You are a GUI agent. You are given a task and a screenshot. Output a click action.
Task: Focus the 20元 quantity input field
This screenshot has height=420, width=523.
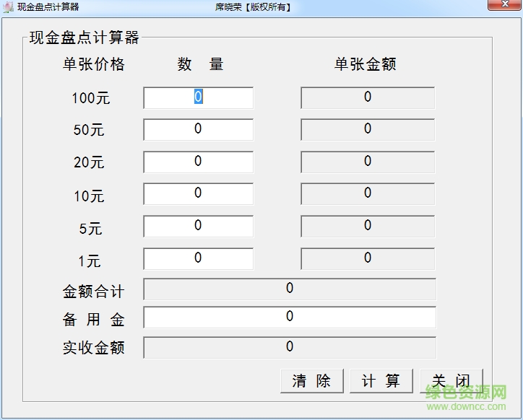pyautogui.click(x=199, y=162)
